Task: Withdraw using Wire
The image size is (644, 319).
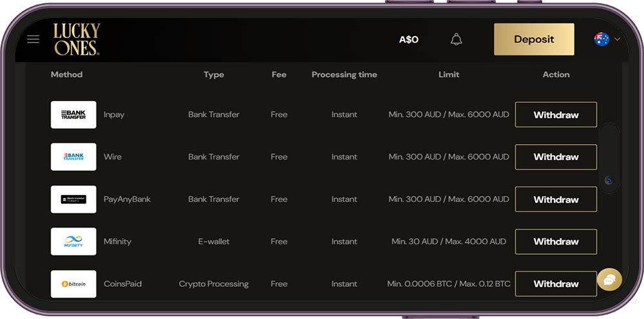Action: point(556,157)
